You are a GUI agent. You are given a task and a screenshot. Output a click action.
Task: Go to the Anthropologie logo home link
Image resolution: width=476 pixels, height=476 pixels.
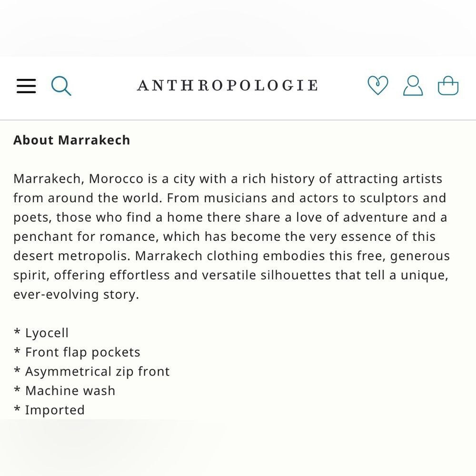(228, 85)
